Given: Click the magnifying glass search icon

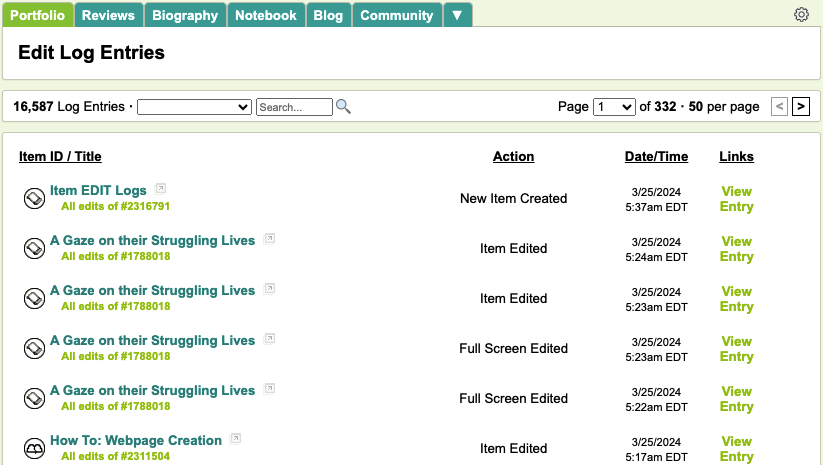Looking at the screenshot, I should click(x=343, y=107).
